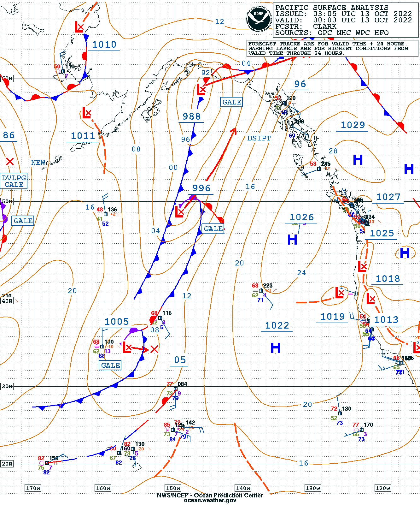Screen dimensions: 420x505
Task: Click the station plot reading 136
Action: click(x=106, y=214)
